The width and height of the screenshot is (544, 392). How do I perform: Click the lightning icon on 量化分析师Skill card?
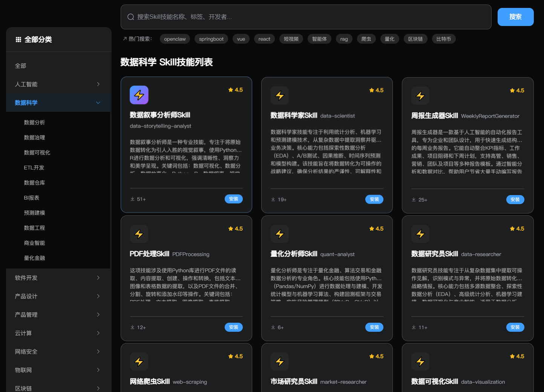(280, 234)
